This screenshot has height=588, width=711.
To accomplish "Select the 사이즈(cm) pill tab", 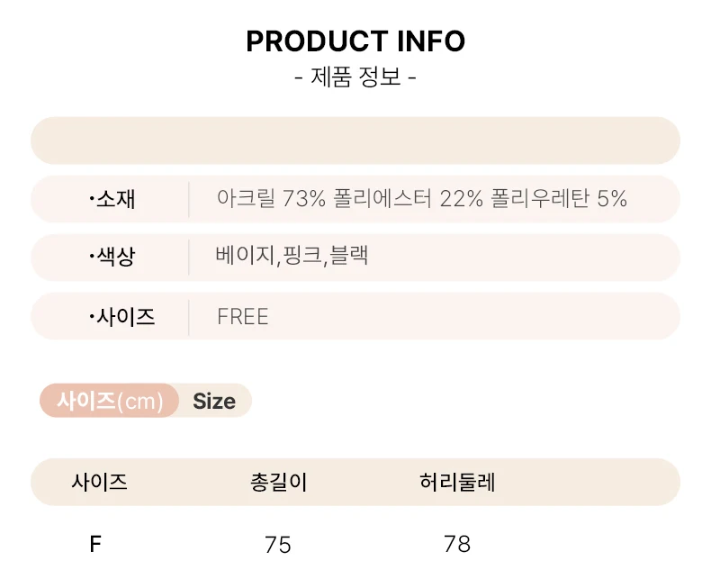I will point(110,401).
